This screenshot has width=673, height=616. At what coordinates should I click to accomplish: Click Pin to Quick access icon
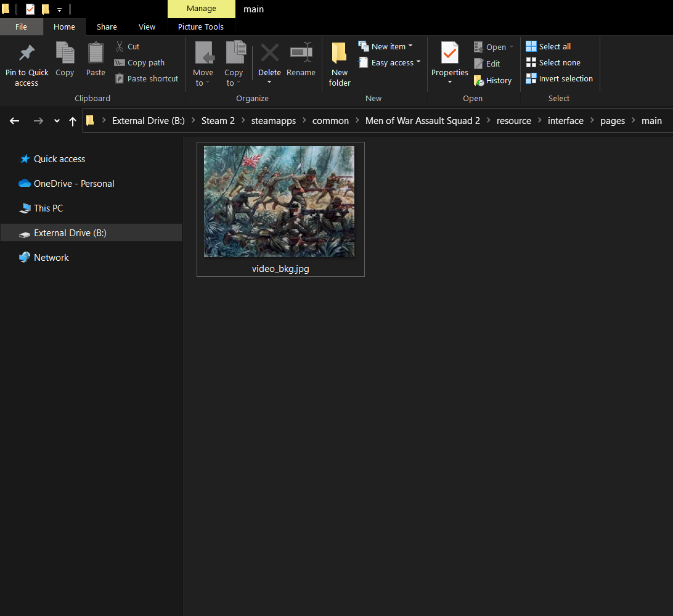[x=27, y=53]
